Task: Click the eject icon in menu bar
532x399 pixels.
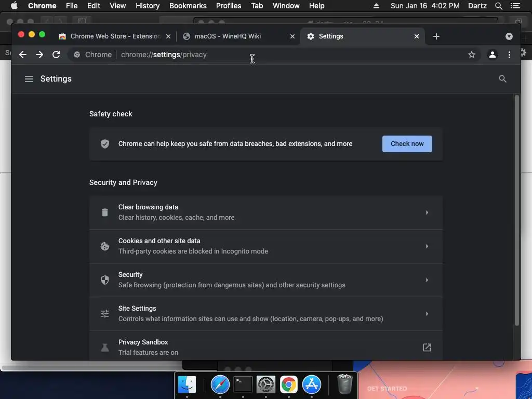Action: point(376,6)
